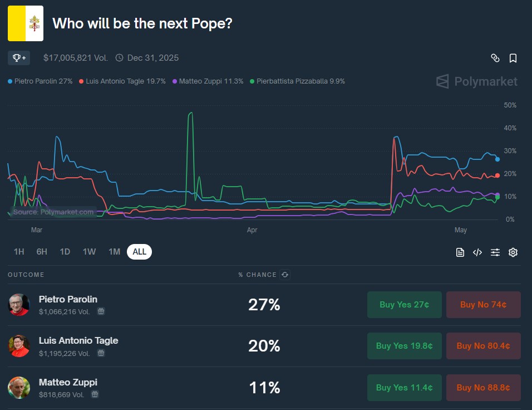532x410 pixels.
Task: Select the 1M time range
Action: pos(114,252)
